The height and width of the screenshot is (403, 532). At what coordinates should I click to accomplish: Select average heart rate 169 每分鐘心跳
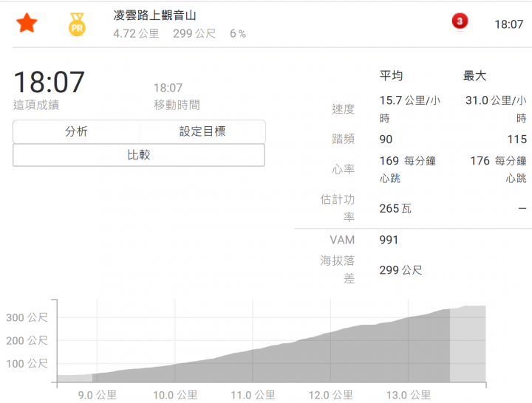pos(407,169)
